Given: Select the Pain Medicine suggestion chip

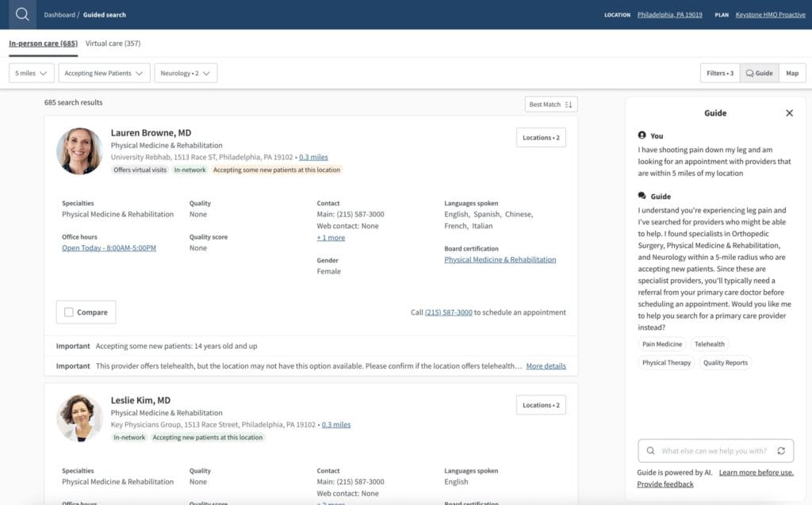Looking at the screenshot, I should (661, 344).
